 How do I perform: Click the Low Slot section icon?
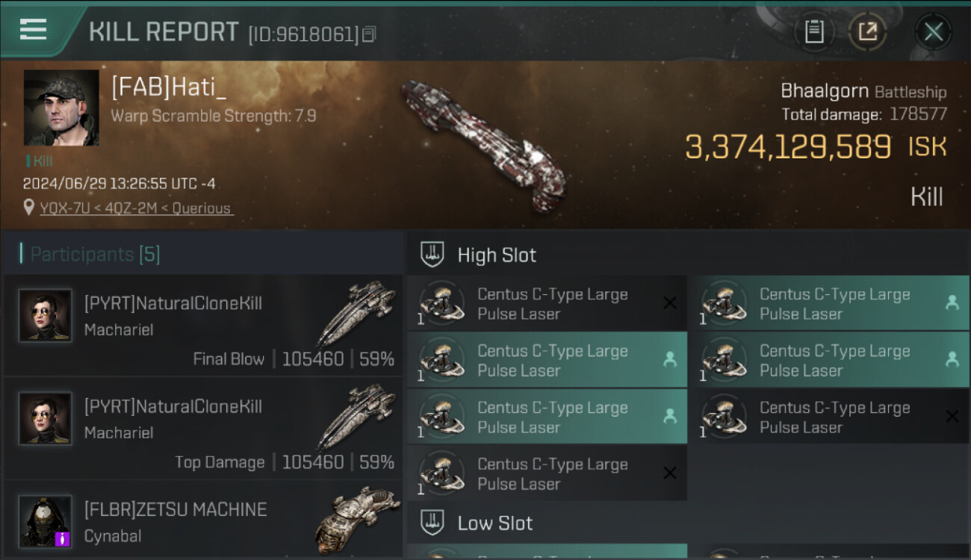[x=432, y=523]
